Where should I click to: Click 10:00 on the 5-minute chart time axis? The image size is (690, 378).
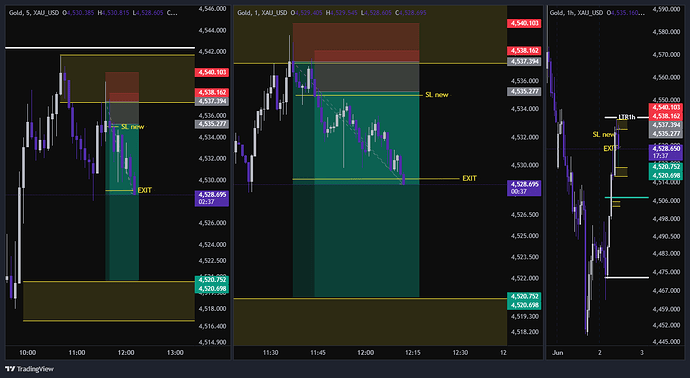coord(27,352)
